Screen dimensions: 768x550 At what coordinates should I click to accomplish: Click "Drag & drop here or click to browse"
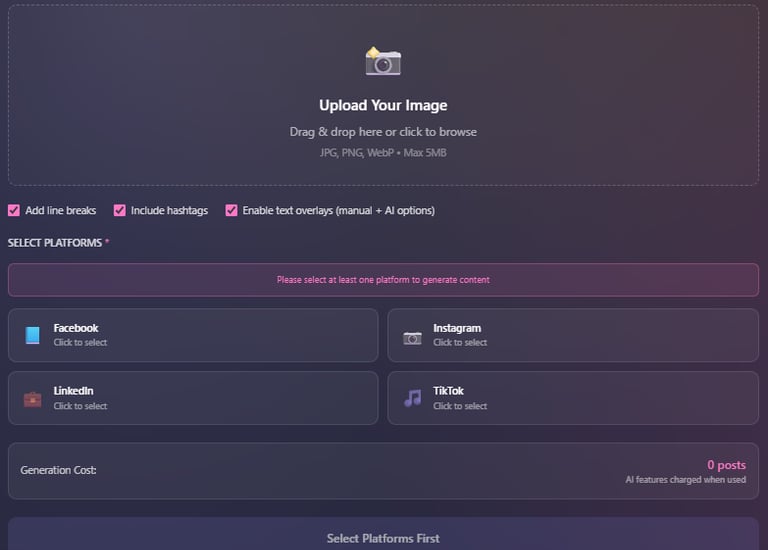383,132
